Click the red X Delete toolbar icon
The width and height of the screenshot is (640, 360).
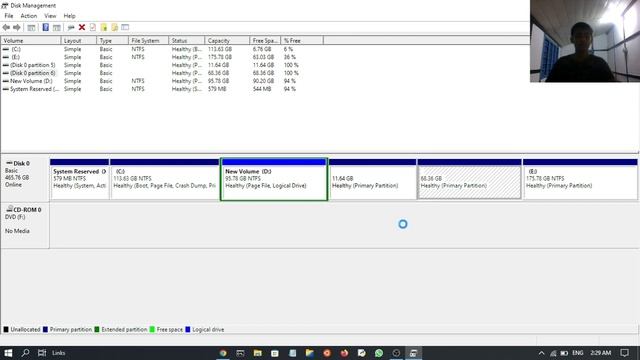pos(82,27)
